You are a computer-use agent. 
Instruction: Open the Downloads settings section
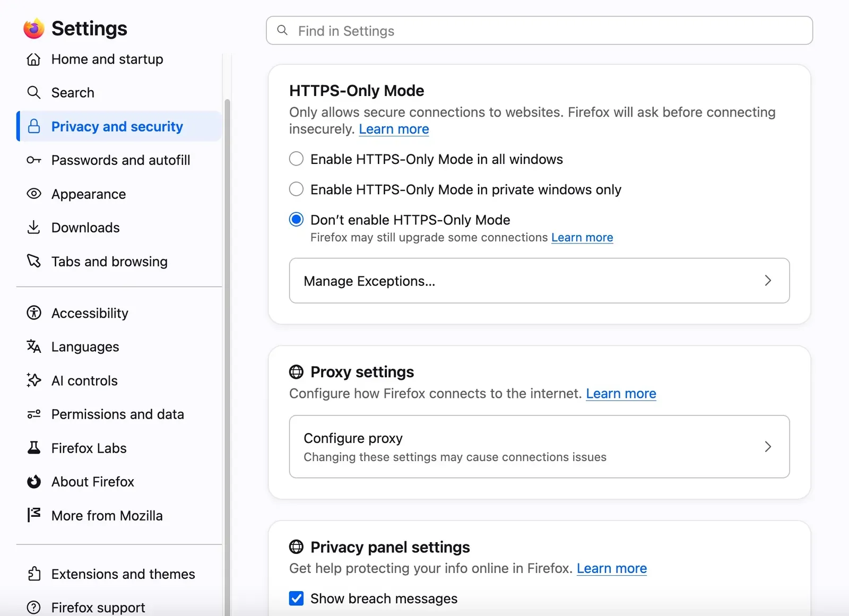[119, 228]
